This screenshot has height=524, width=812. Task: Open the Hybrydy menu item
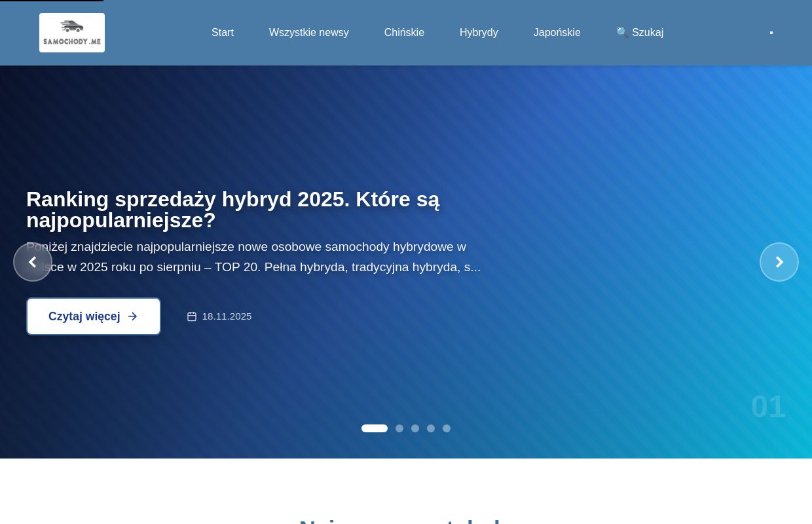point(479,32)
